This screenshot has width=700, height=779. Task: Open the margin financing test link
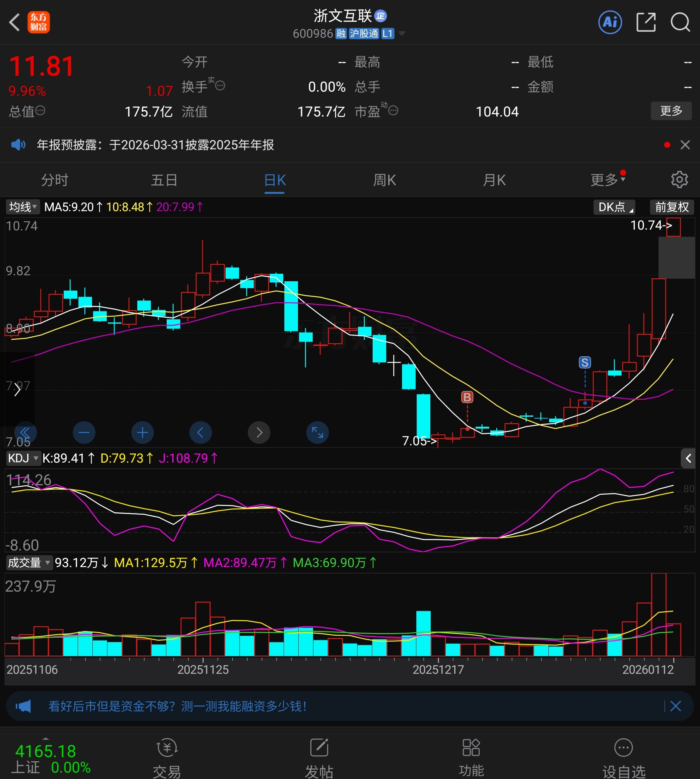point(177,706)
